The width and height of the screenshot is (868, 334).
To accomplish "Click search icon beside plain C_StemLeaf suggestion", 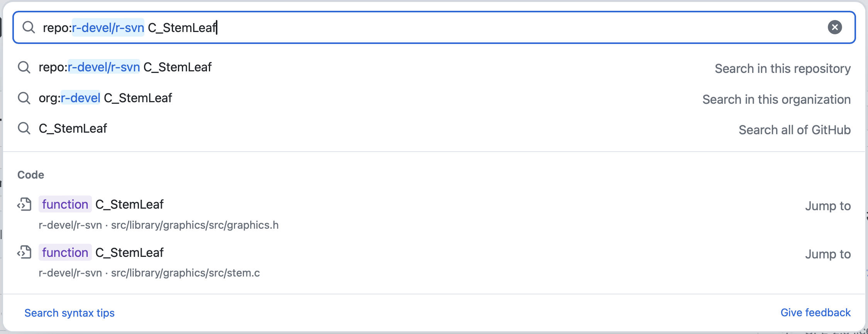I will [24, 128].
